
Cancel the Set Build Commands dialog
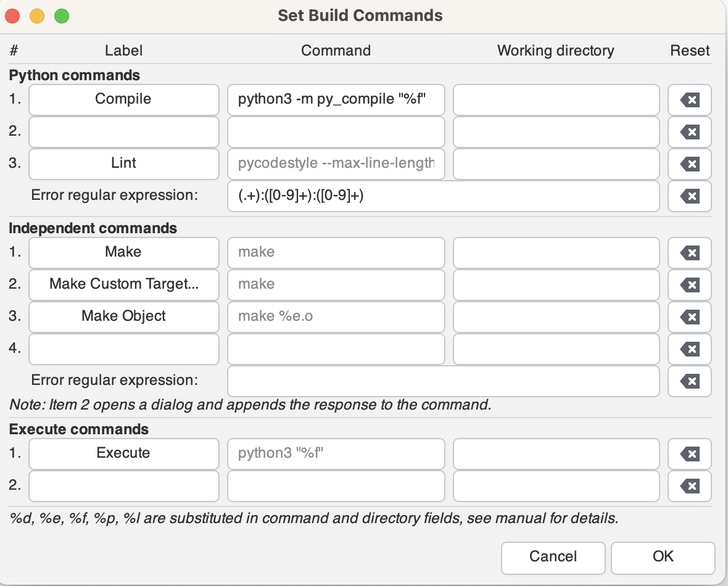pos(553,557)
